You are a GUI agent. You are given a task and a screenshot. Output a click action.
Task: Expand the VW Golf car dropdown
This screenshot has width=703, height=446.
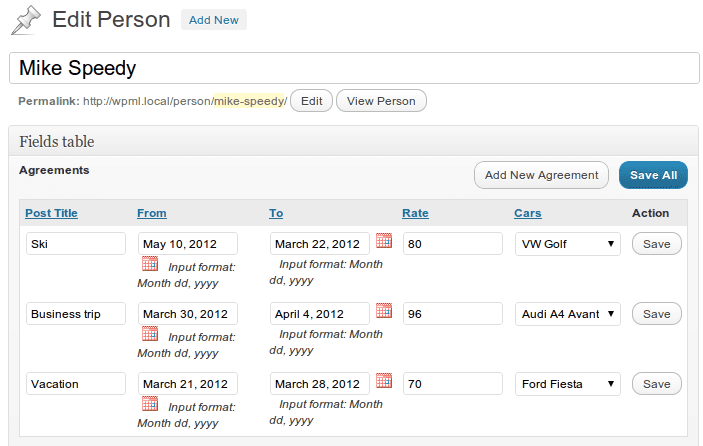(568, 244)
